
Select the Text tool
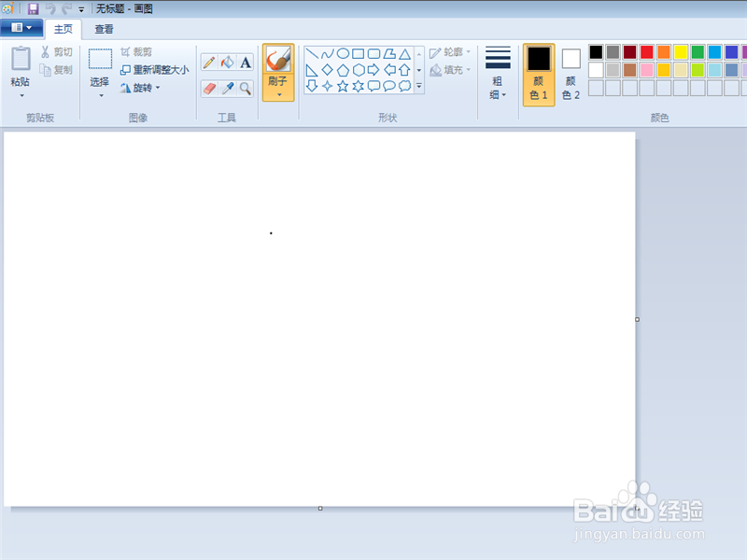point(246,62)
